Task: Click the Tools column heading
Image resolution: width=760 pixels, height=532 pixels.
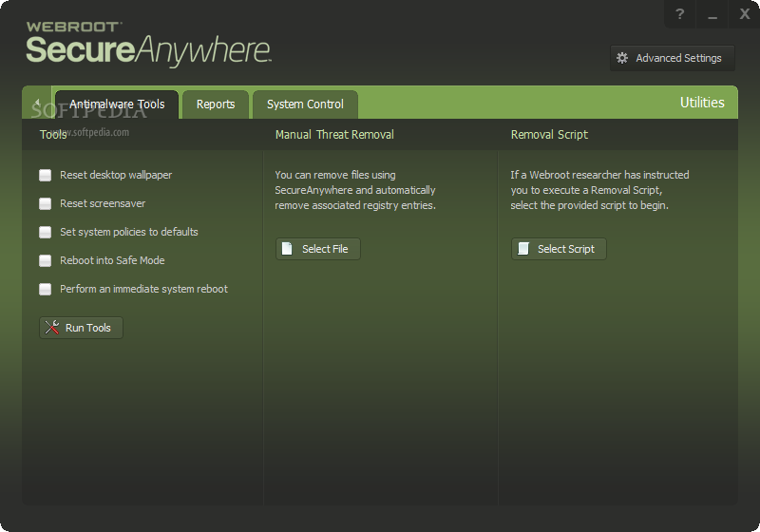Action: click(x=53, y=135)
